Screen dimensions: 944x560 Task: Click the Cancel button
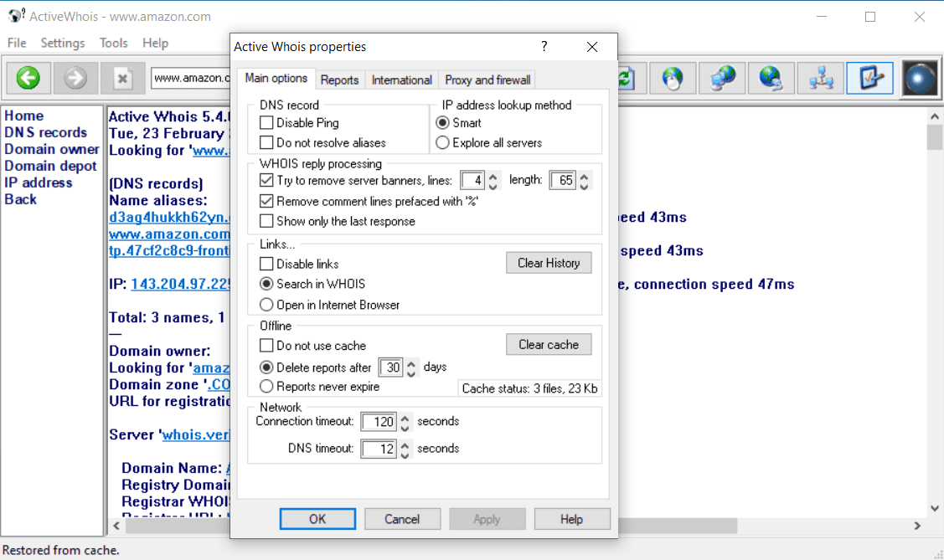point(402,519)
